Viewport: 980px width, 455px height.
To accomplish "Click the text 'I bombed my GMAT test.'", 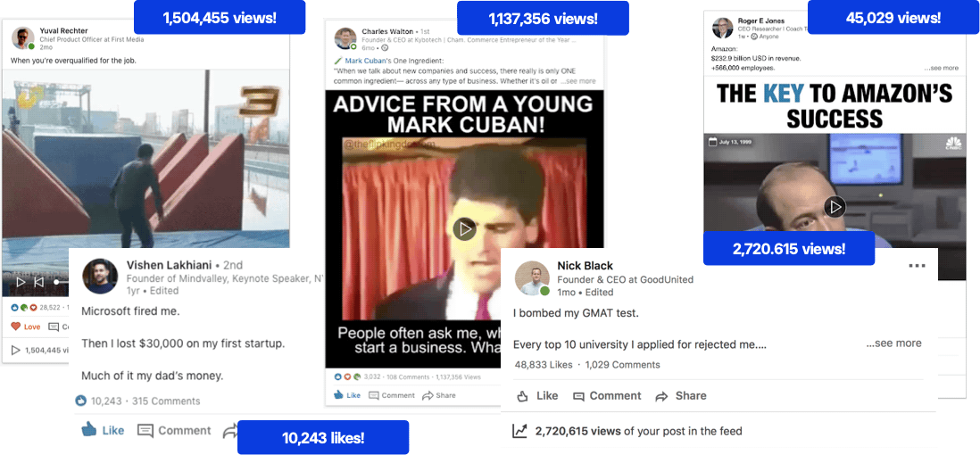I will click(x=577, y=313).
